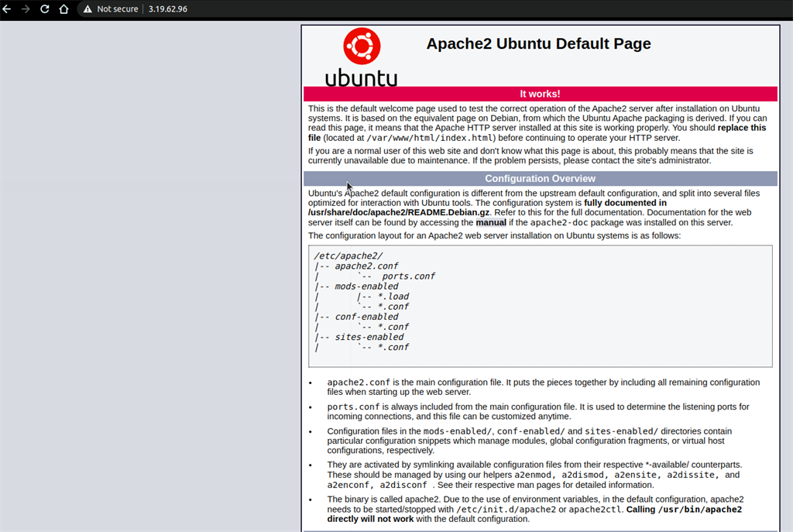Click the red It works! banner
793x532 pixels.
coord(540,94)
